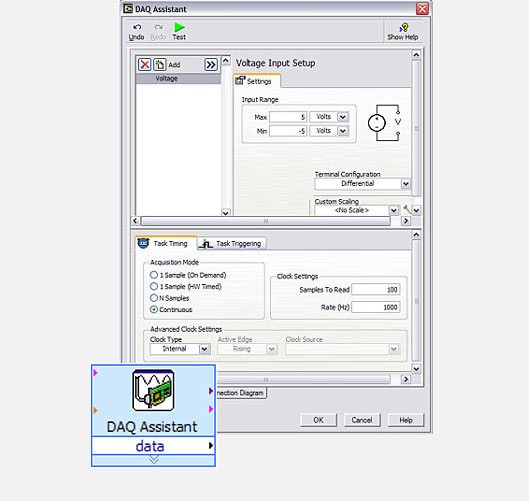Click upper pane scroll up arrow
Screen dimensions: 529x501
(416, 55)
